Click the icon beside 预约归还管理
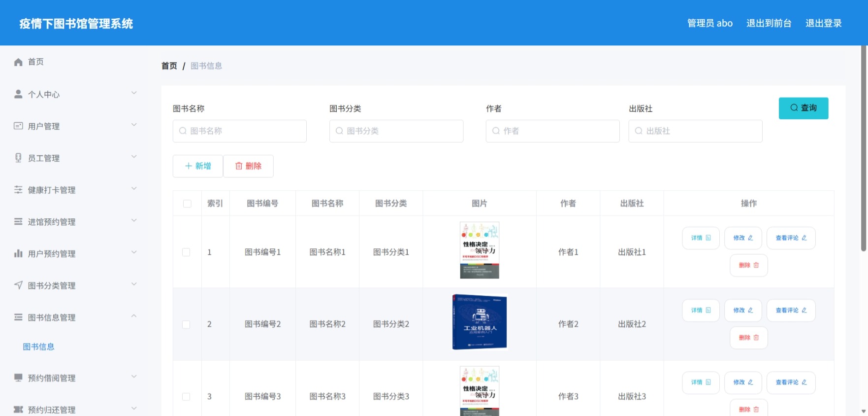The width and height of the screenshot is (868, 416). tap(18, 409)
